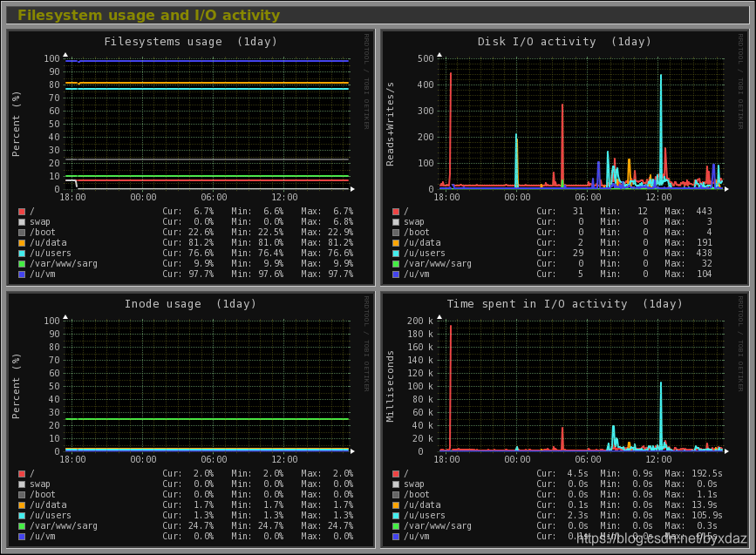
Task: Click the 06:00 tick of Disk I/O activity graph
Action: tap(588, 197)
